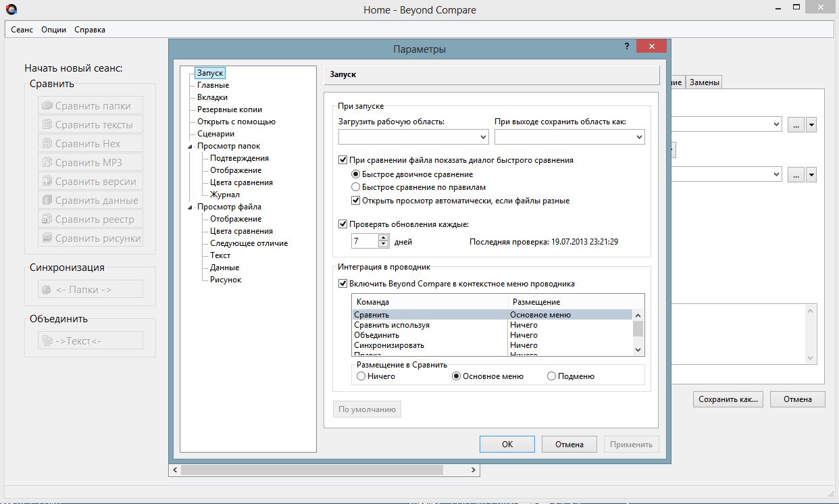Select the Основное меню placement radio button
This screenshot has width=839, height=504.
pyautogui.click(x=457, y=376)
